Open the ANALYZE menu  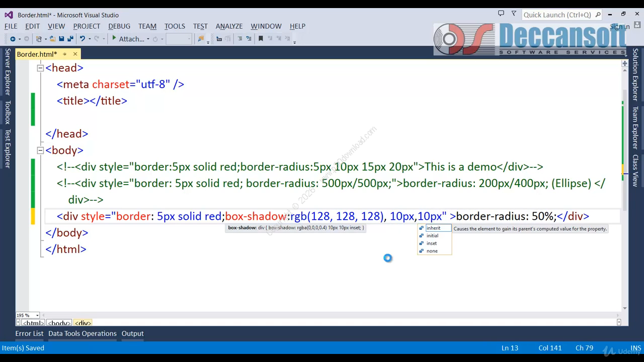click(x=229, y=26)
